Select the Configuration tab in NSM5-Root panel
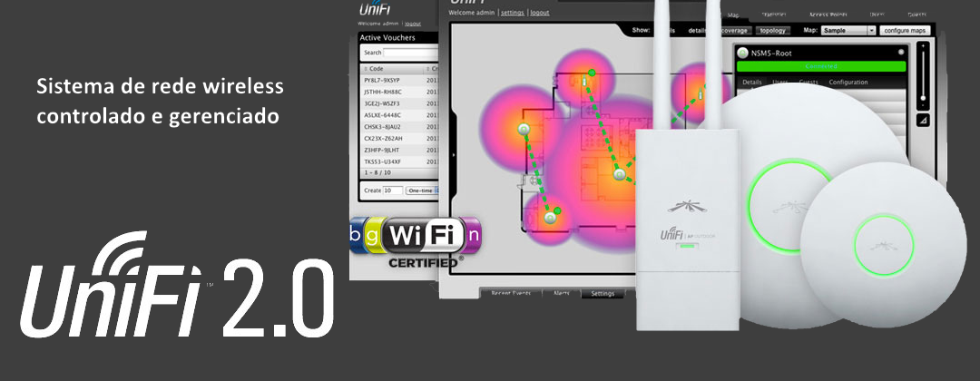 (848, 83)
